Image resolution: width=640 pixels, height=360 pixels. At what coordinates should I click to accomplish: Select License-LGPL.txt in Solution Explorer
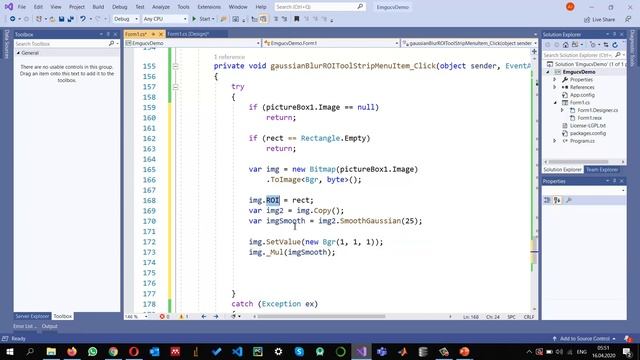pos(587,126)
